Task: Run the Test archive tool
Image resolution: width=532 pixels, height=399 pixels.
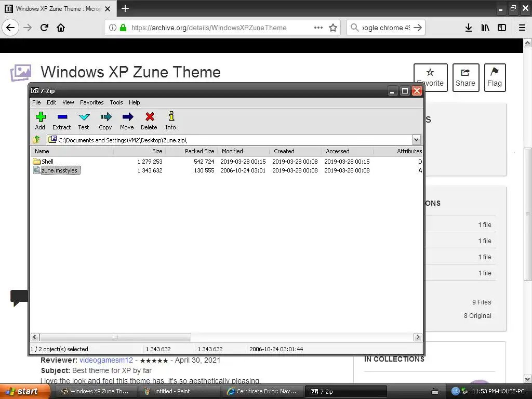Action: coord(84,121)
